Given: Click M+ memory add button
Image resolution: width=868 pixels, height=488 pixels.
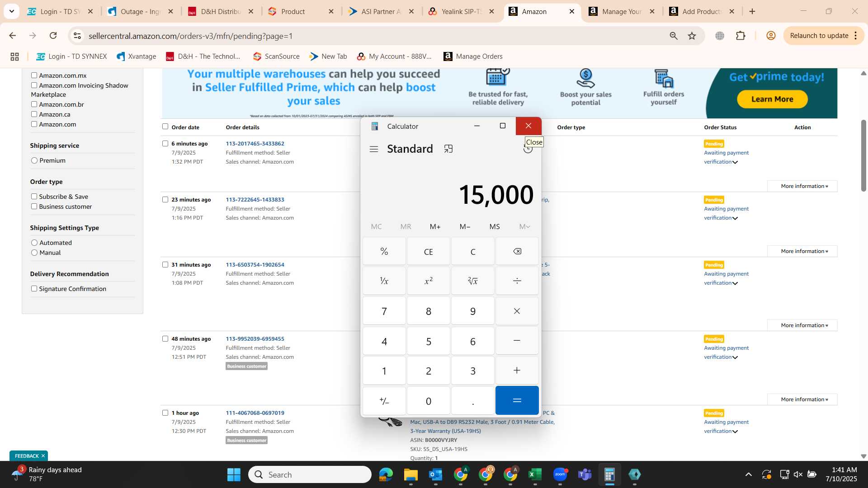Looking at the screenshot, I should (x=435, y=226).
